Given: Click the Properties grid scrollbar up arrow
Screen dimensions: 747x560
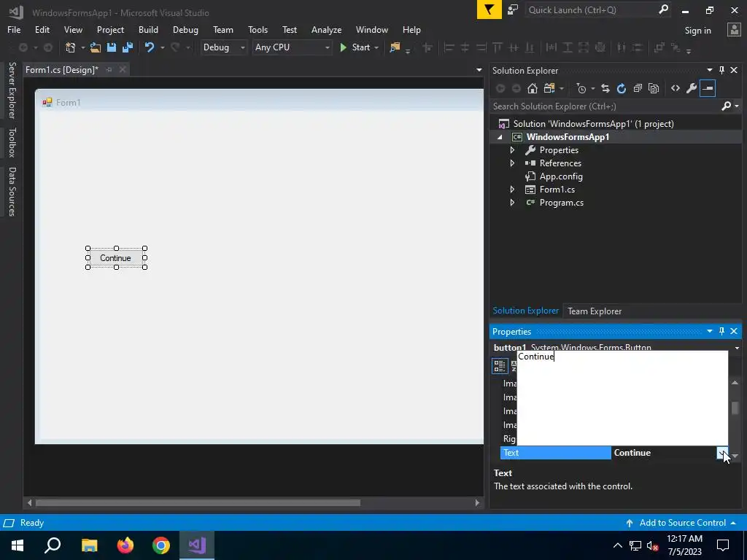Looking at the screenshot, I should click(x=735, y=383).
